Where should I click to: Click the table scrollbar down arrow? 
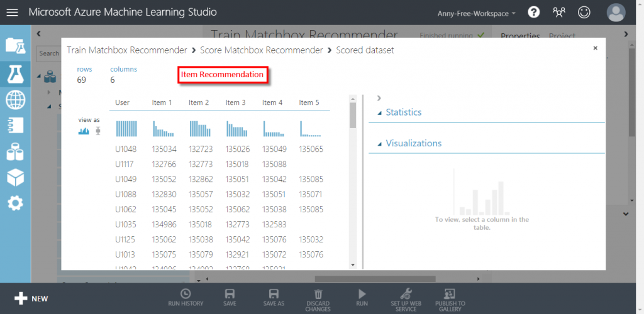click(x=352, y=265)
